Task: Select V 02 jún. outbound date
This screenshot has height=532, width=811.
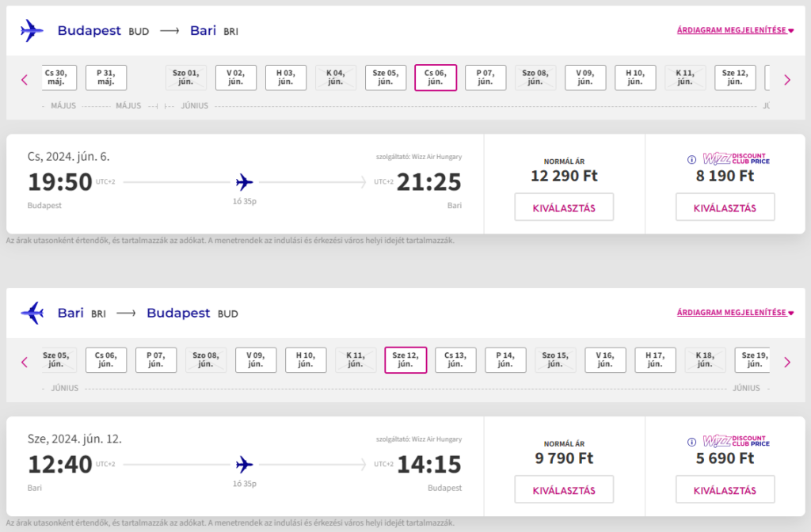Action: tap(236, 78)
